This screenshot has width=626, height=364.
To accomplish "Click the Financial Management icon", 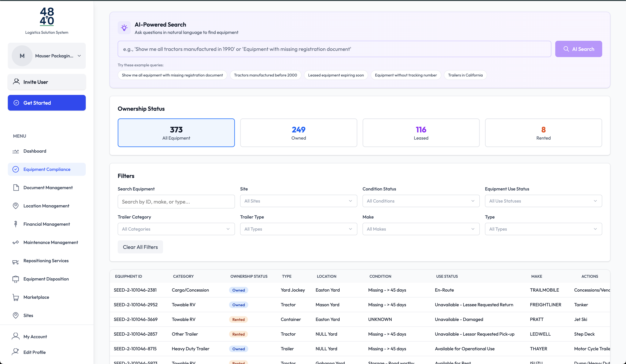I will pyautogui.click(x=16, y=224).
